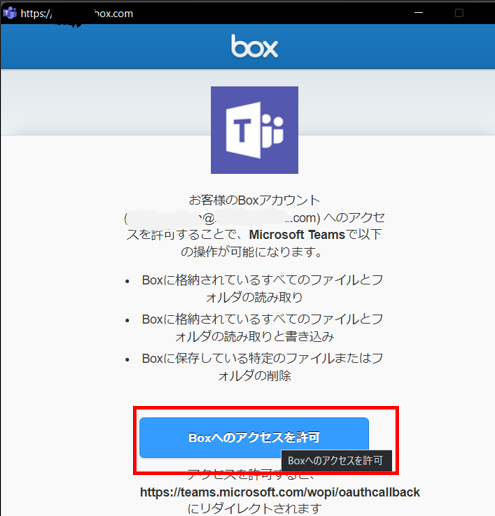Click the Teams icon in title bar
The height and width of the screenshot is (516, 495).
10,13
